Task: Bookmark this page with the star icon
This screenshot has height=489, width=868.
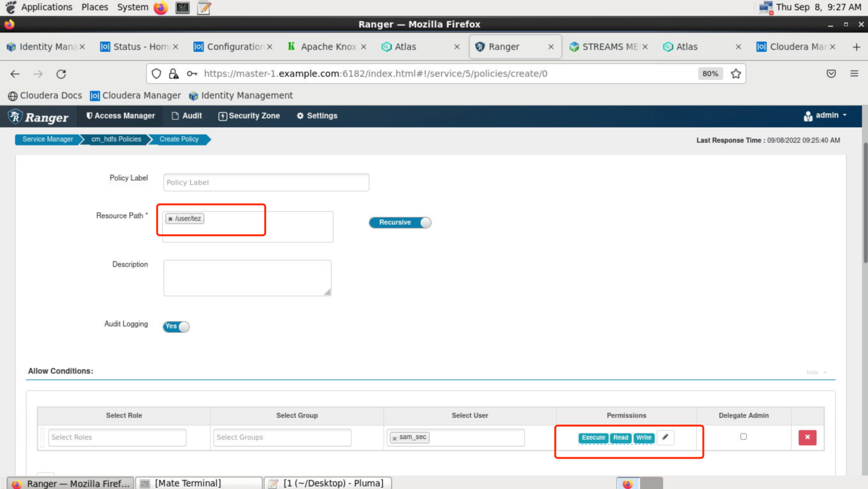Action: click(x=735, y=74)
